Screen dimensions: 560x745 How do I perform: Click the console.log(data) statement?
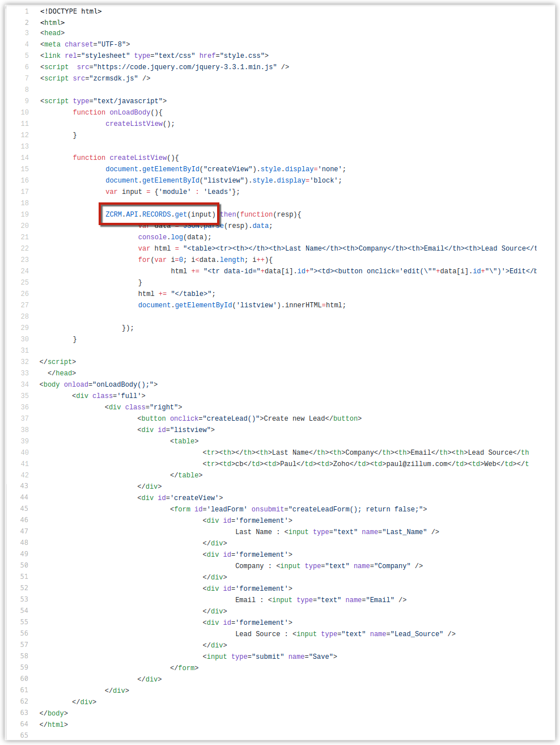[174, 237]
